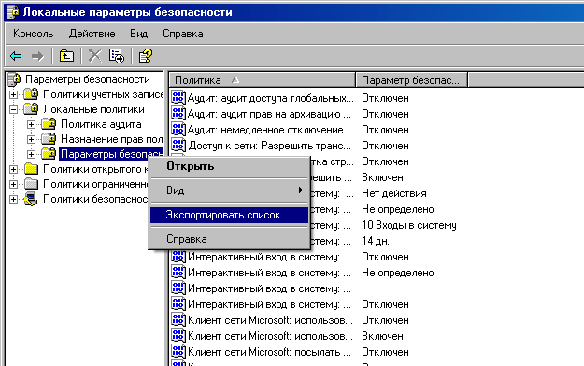Image resolution: width=584 pixels, height=366 pixels.
Task: Open the Вид menu in the menu bar
Action: (139, 34)
